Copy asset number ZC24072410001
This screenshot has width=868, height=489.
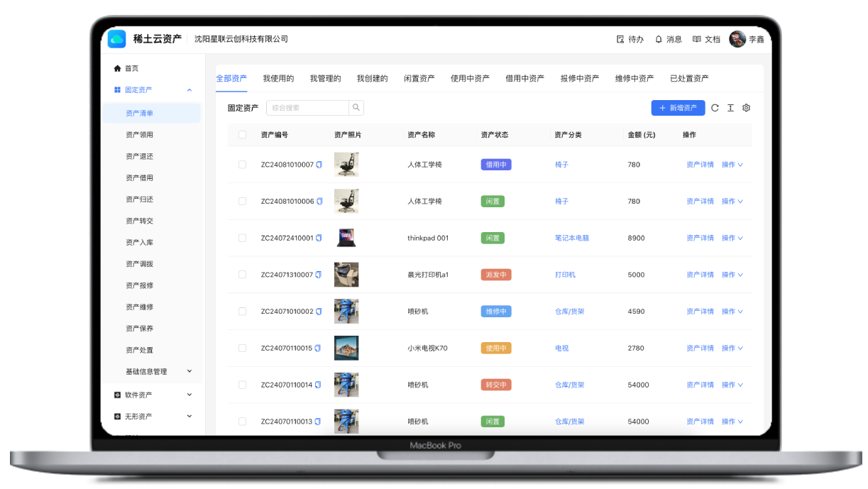[319, 238]
